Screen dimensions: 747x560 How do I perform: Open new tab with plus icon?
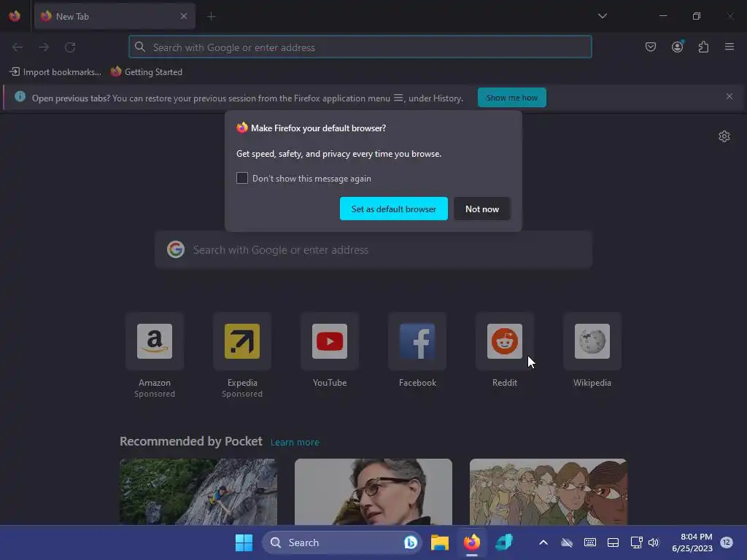[212, 17]
